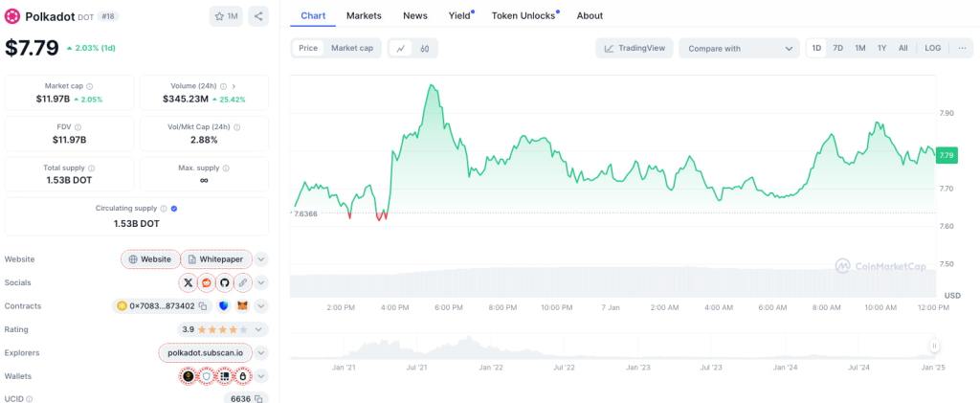Click the FDV info icon
Screen dimensions: 980x403
[78, 127]
